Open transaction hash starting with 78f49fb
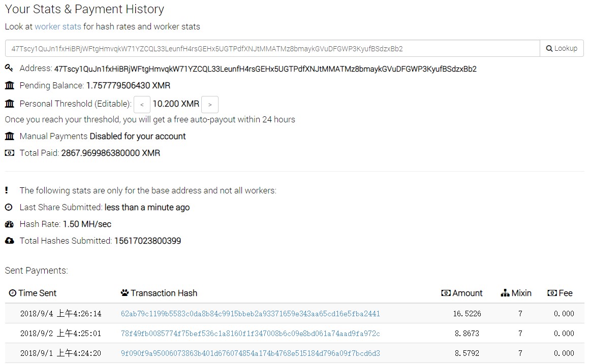This screenshot has width=589, height=364. tap(250, 334)
